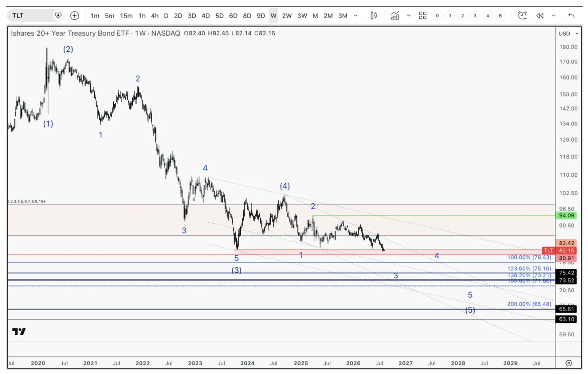This screenshot has width=588, height=374.
Task: Click the (5) wave label near 2028
Action: pyautogui.click(x=470, y=310)
